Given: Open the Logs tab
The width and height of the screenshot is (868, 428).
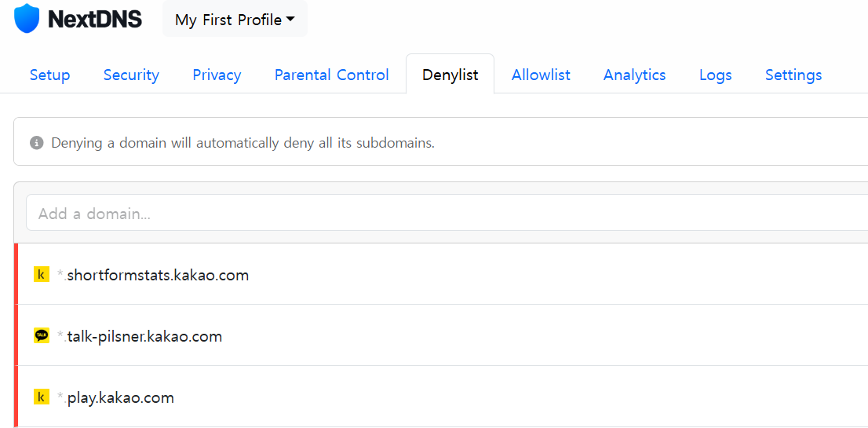Looking at the screenshot, I should pos(715,75).
